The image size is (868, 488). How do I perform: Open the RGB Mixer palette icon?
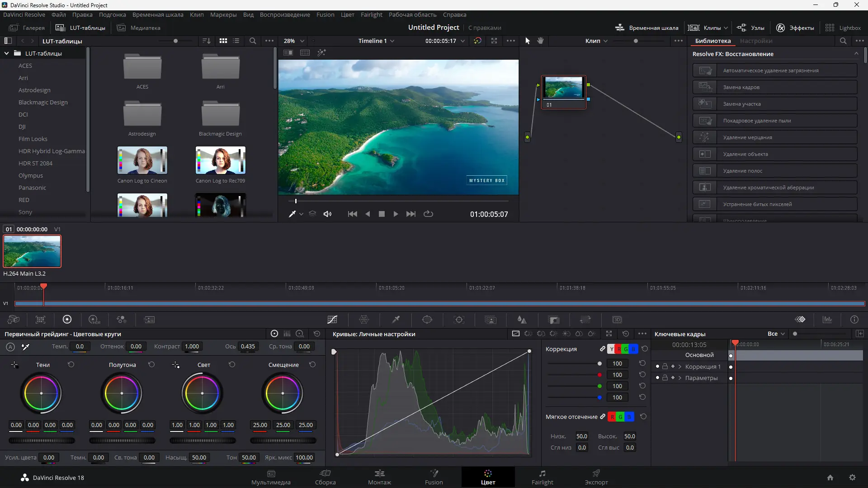click(122, 320)
